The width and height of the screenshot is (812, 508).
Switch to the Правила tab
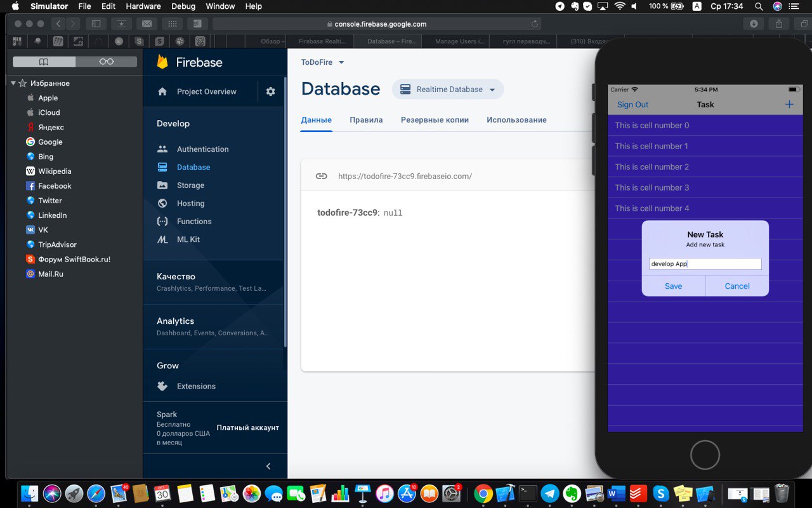(x=366, y=120)
